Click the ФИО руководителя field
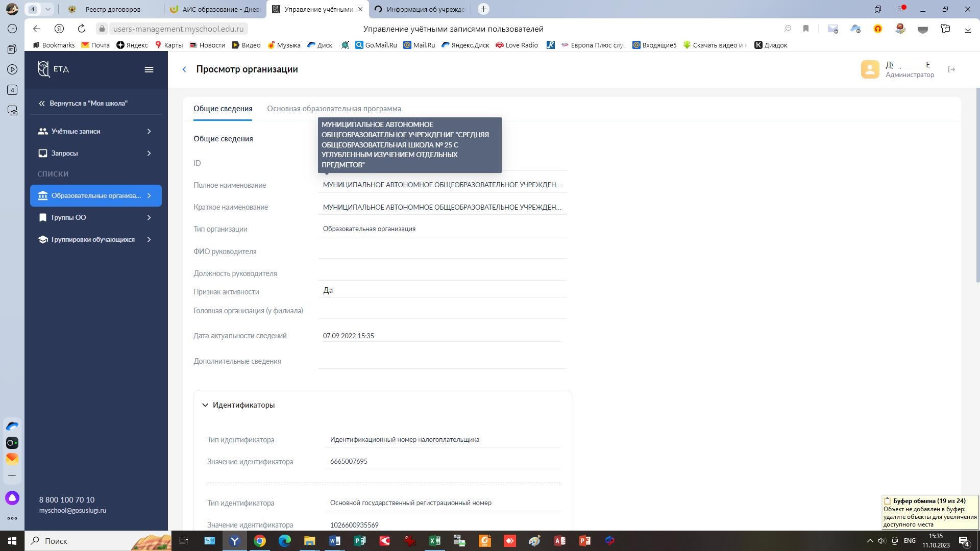Image resolution: width=980 pixels, height=551 pixels. [442, 251]
